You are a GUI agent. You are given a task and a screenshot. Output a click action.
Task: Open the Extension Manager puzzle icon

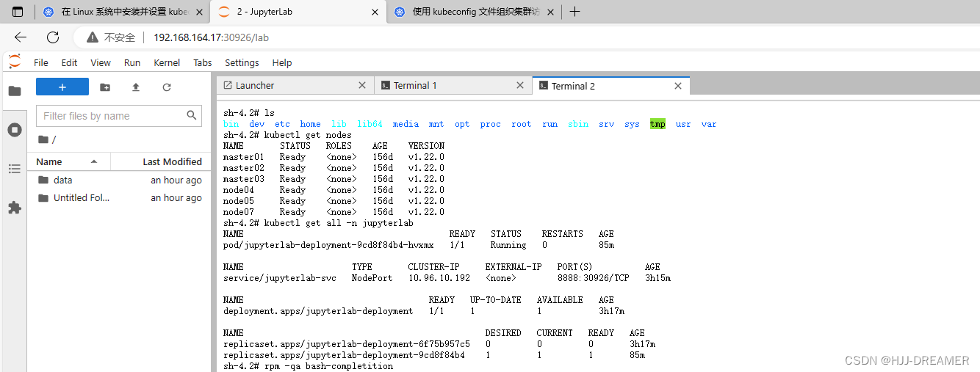click(x=14, y=208)
